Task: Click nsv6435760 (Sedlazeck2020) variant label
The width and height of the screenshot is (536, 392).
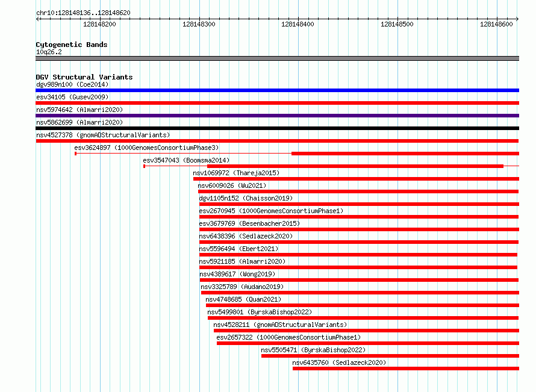Action: click(339, 362)
